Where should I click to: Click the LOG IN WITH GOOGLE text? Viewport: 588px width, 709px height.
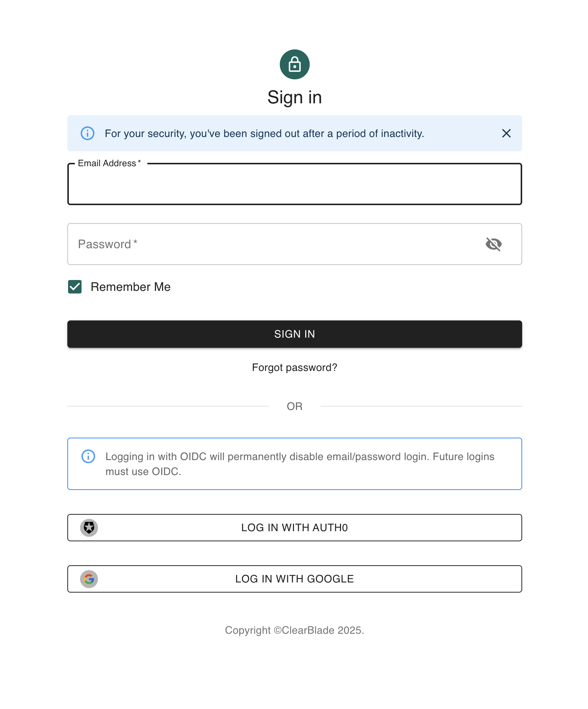tap(294, 579)
